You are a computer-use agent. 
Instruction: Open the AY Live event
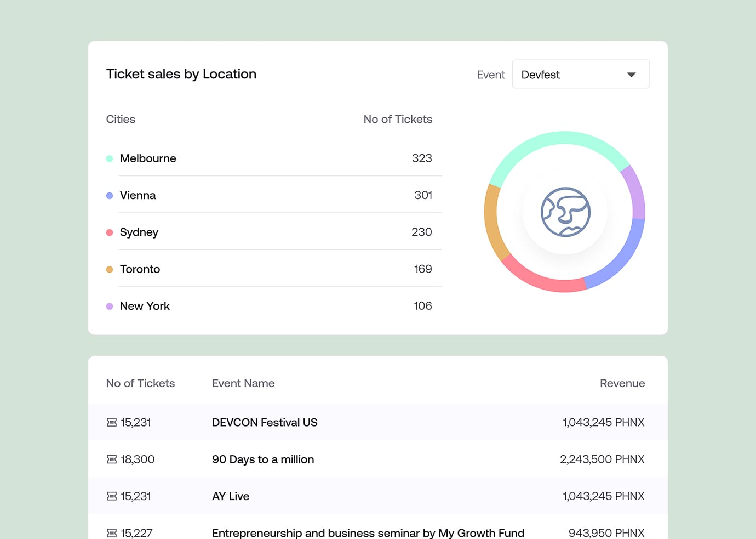click(231, 496)
